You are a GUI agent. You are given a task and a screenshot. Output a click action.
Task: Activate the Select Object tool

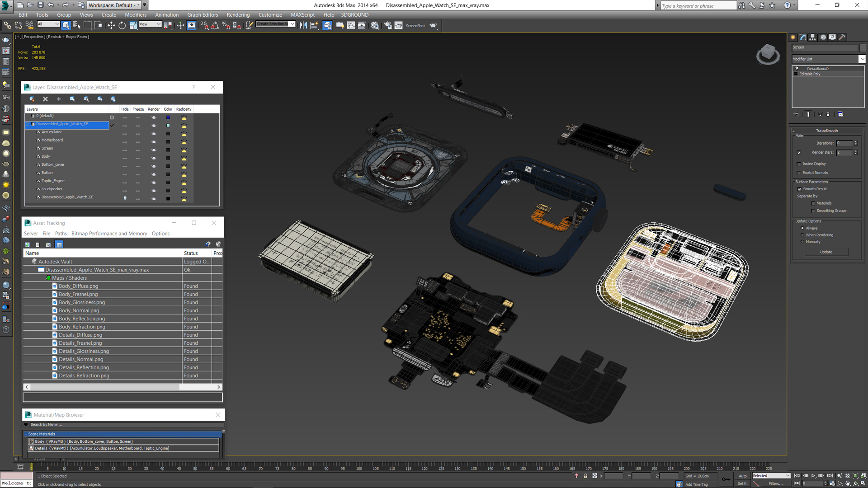tap(66, 25)
